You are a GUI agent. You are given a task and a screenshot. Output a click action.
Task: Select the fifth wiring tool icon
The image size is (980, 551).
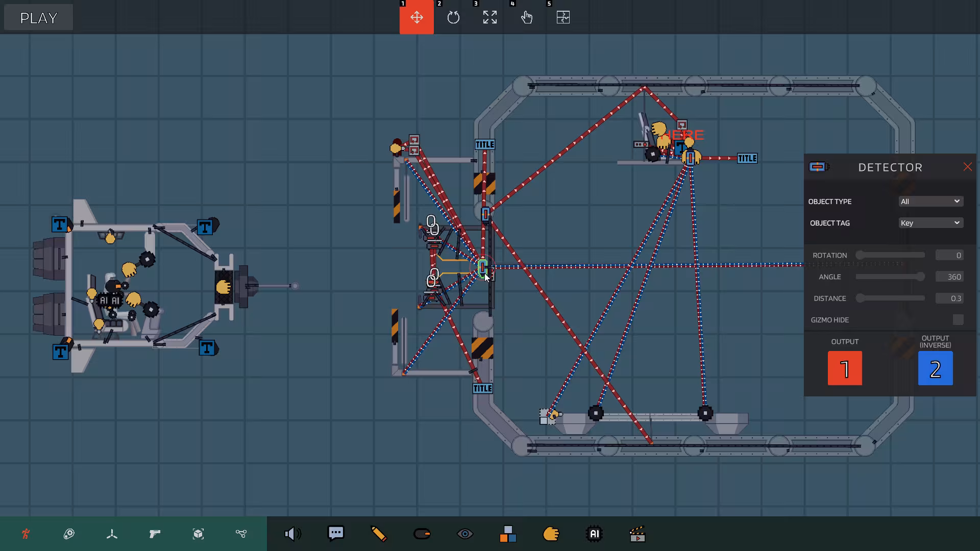point(563,17)
